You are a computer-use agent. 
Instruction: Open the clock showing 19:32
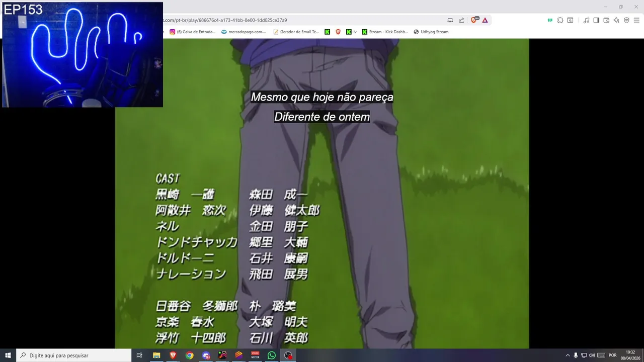(630, 355)
